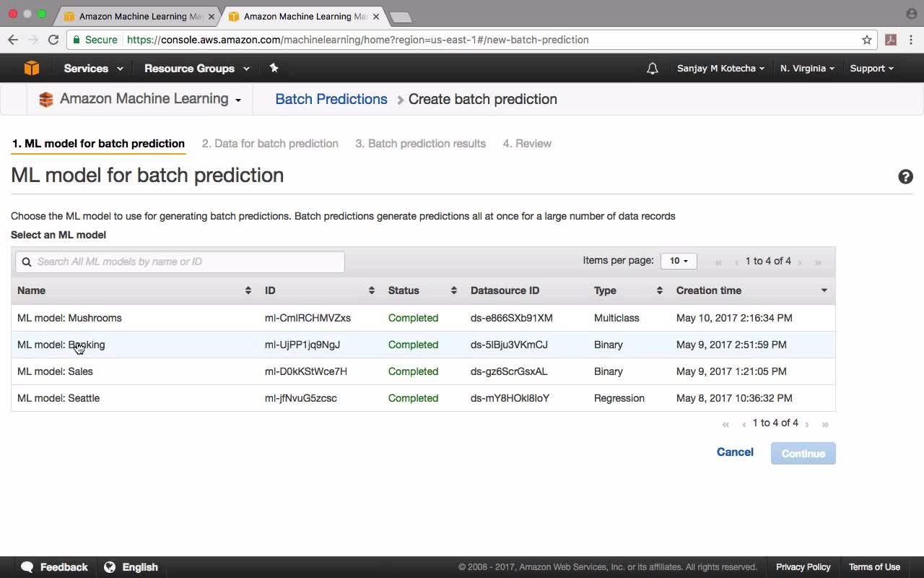This screenshot has height=578, width=924.
Task: Go to Data for batch prediction step
Action: (270, 143)
